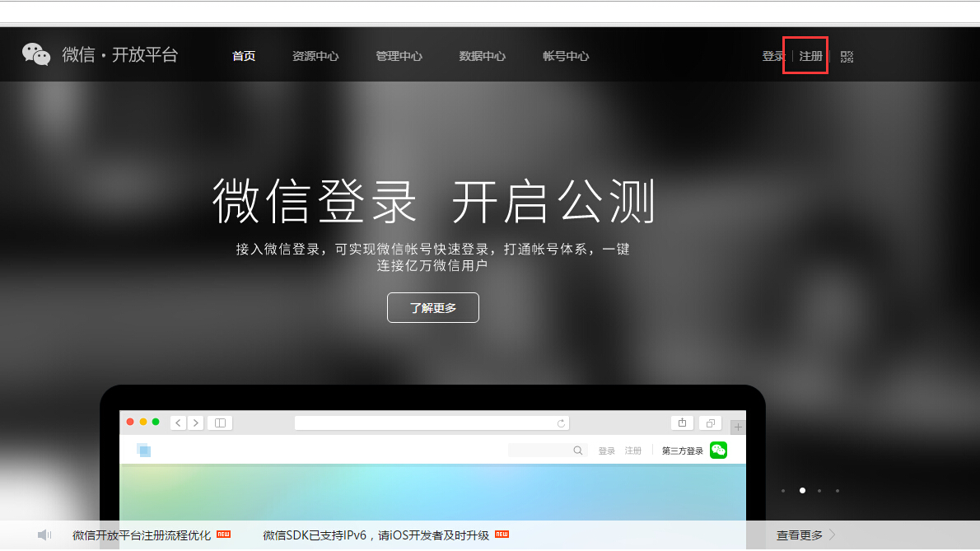Click the forward arrow in mockup browser
The height and width of the screenshot is (551, 980).
tap(196, 423)
